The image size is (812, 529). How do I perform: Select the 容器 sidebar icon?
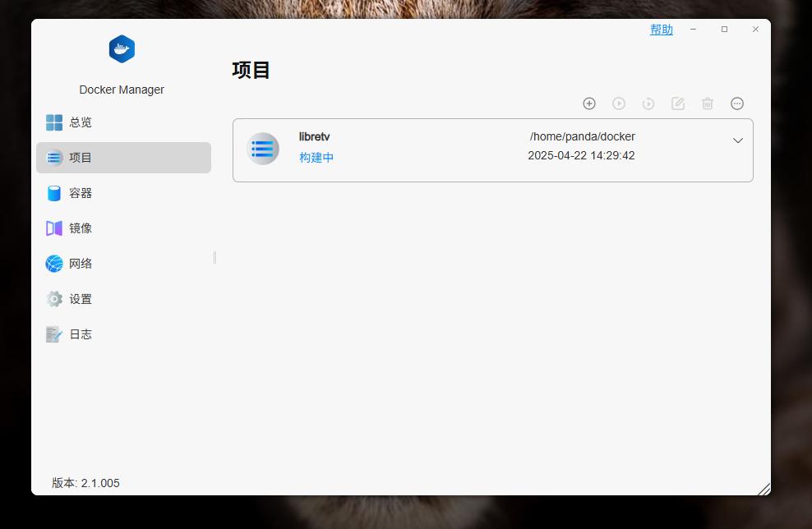[53, 193]
